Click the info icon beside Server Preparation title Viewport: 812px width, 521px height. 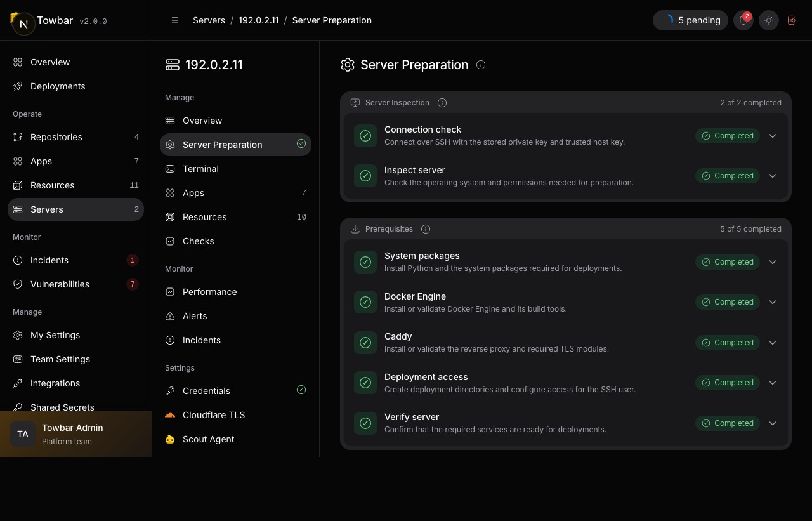481,65
